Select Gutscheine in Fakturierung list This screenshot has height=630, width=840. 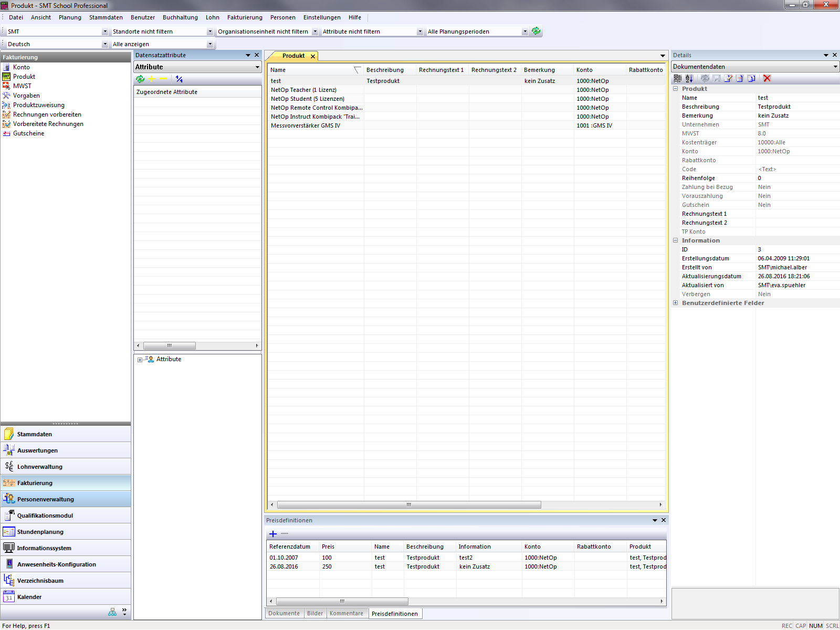tap(29, 133)
